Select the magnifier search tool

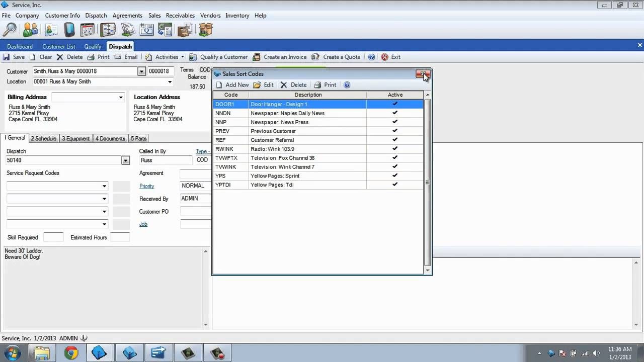(x=10, y=30)
